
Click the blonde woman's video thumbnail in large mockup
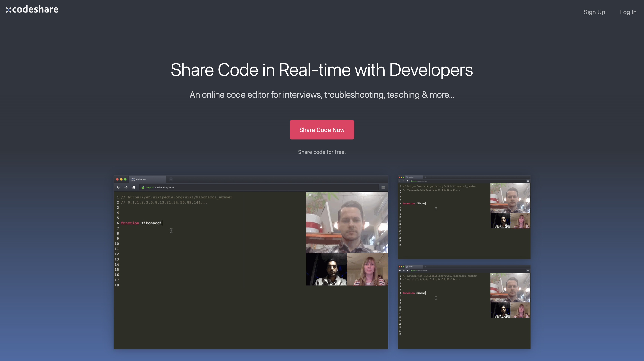click(367, 269)
